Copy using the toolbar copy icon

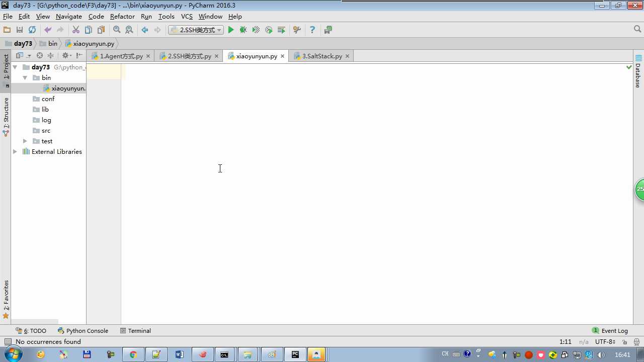89,30
